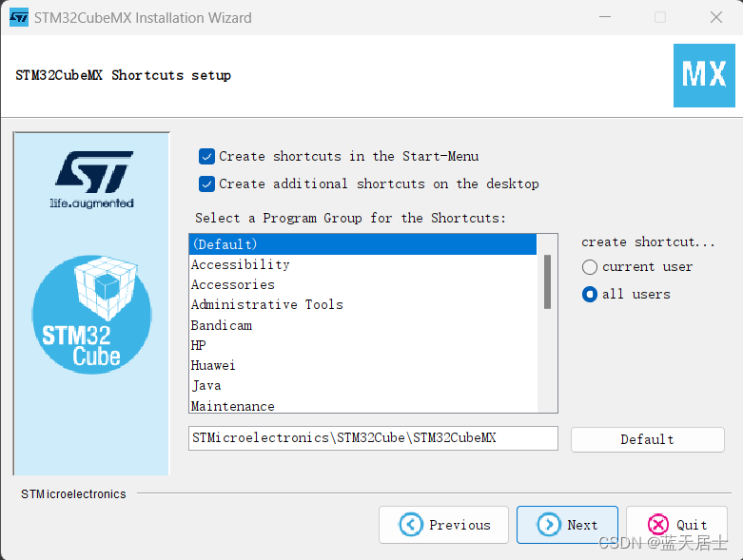
Task: Select Administrative Tools program group
Action: pyautogui.click(x=363, y=304)
